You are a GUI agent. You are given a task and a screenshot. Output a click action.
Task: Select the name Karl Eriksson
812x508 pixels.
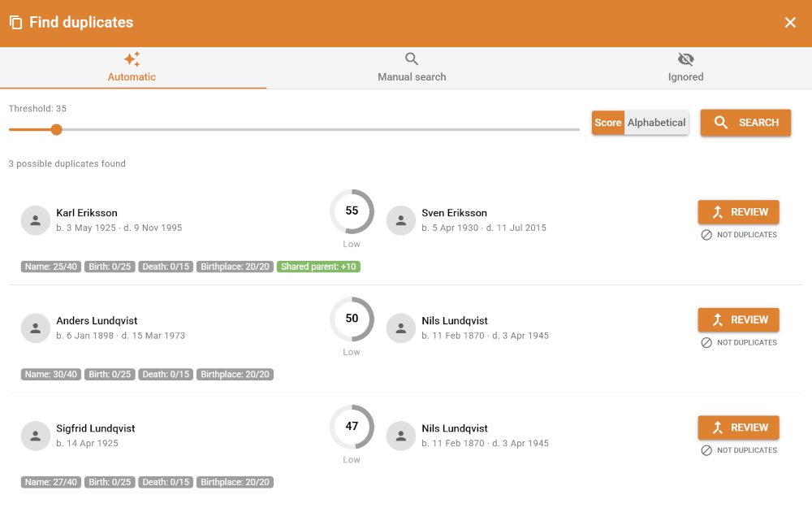click(x=87, y=213)
